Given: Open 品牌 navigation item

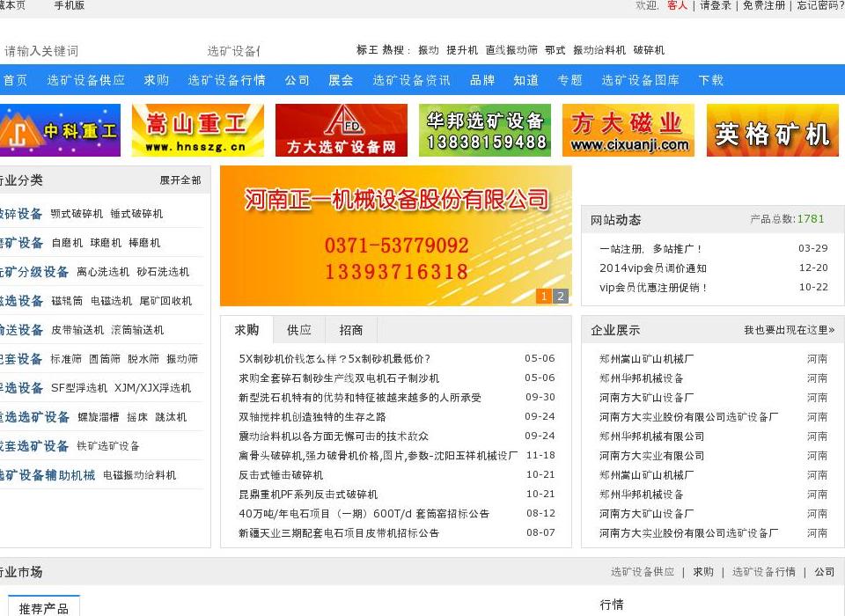Looking at the screenshot, I should (482, 80).
